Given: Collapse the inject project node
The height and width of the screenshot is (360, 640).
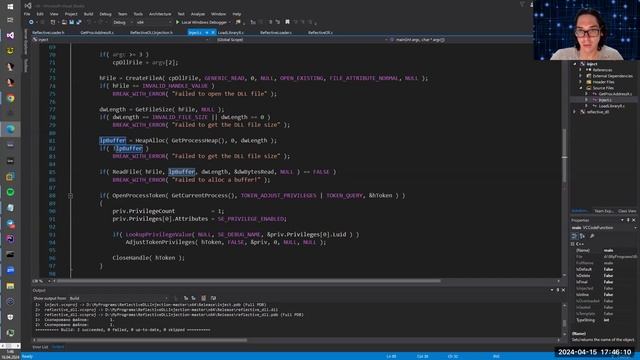Looking at the screenshot, I should tap(574, 64).
